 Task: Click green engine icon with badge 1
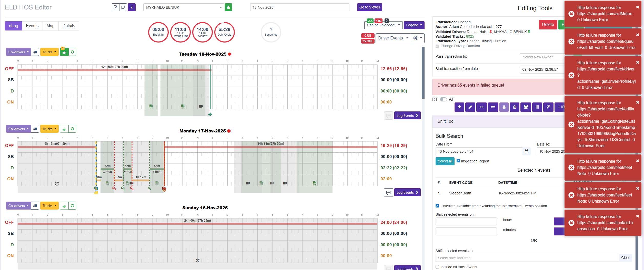[64, 52]
